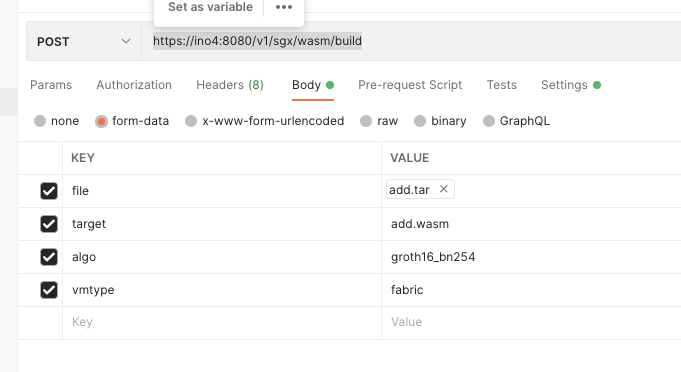
Task: Click the target key cell
Action: tap(222, 224)
